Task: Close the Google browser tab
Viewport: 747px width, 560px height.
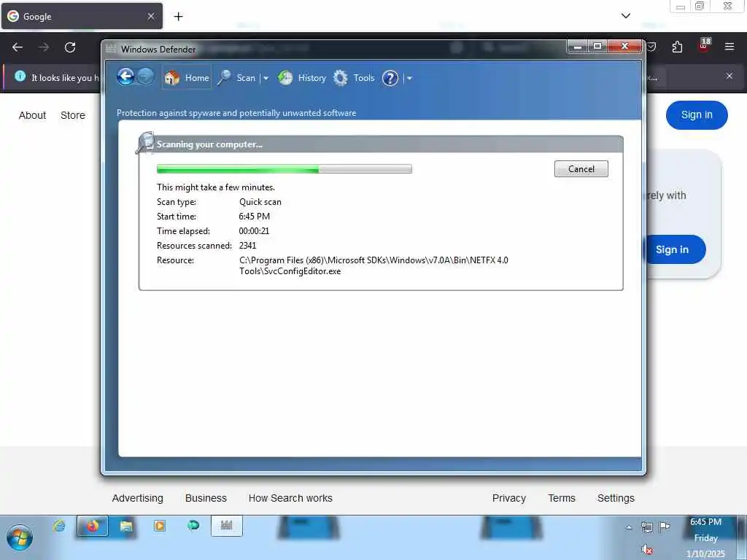Action: tap(151, 16)
